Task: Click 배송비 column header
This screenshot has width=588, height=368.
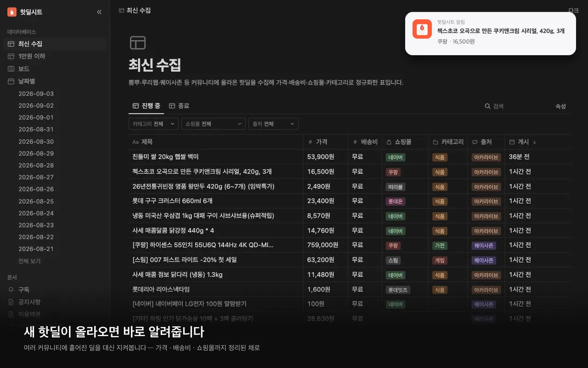Action: [x=365, y=142]
